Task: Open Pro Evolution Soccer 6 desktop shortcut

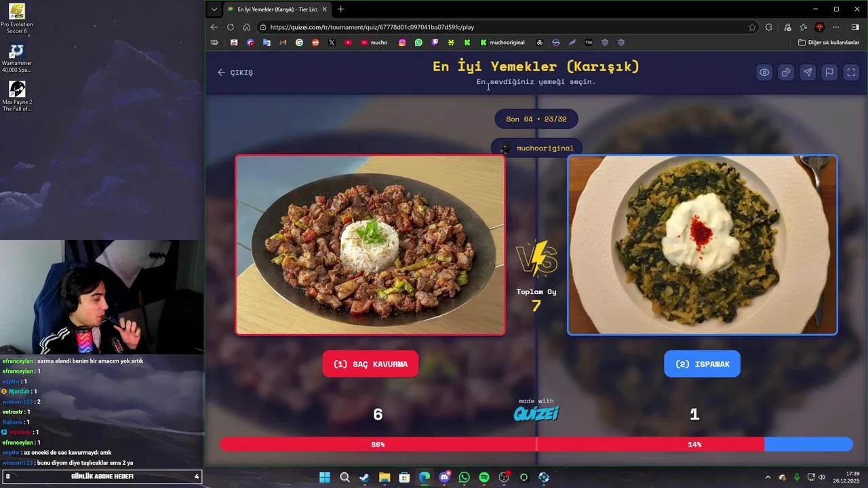Action: point(17,19)
